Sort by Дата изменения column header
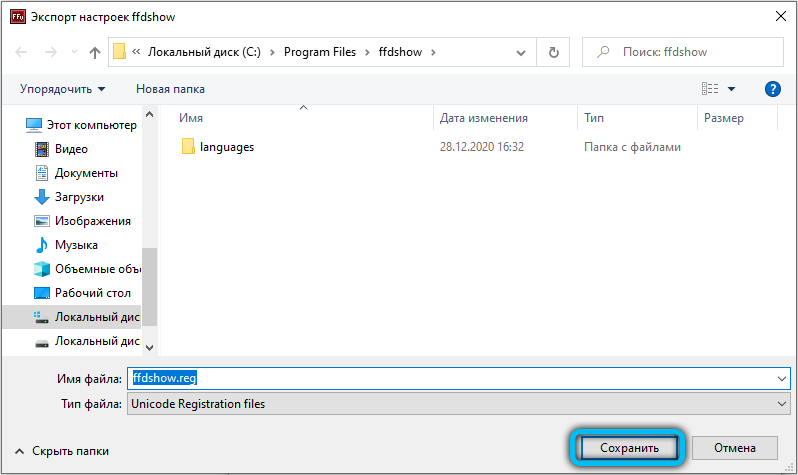 (x=483, y=118)
